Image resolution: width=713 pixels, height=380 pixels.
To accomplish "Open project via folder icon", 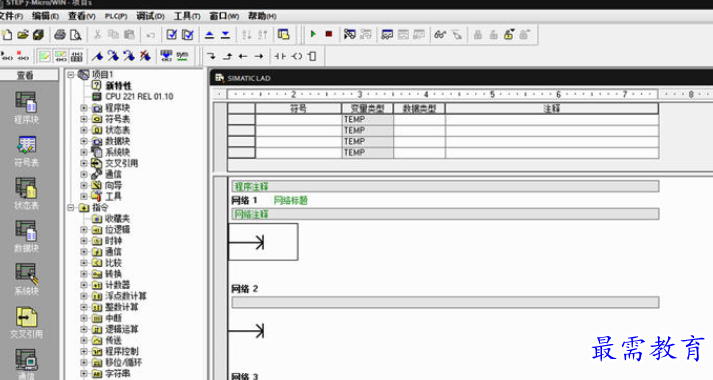I will [x=23, y=35].
